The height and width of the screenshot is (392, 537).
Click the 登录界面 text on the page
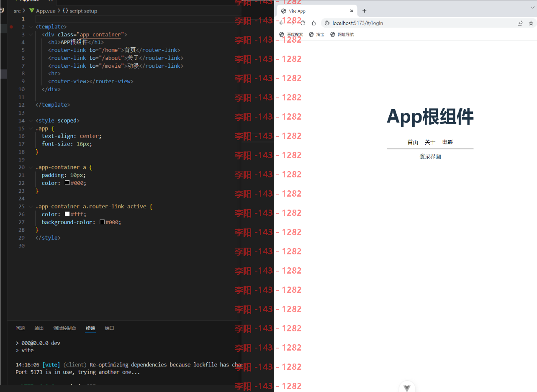pos(430,156)
